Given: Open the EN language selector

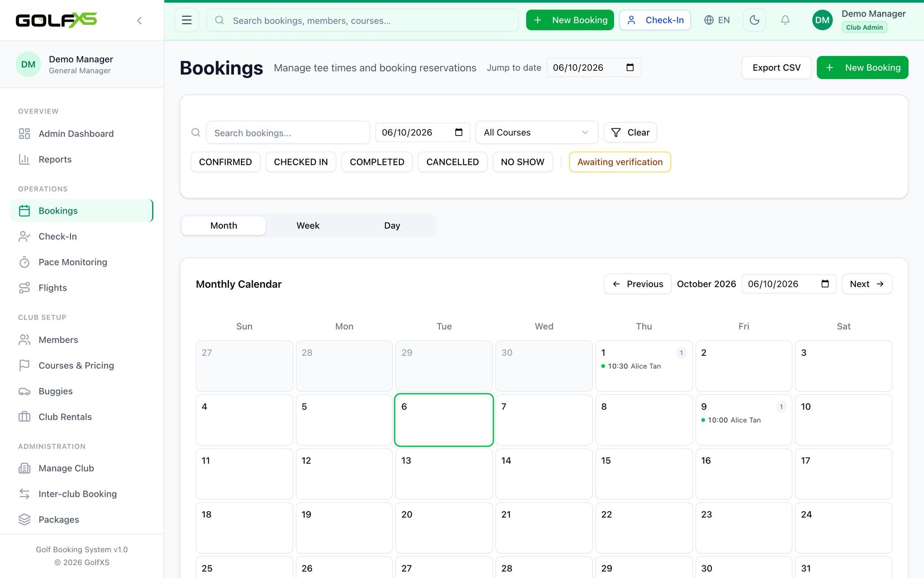Looking at the screenshot, I should (717, 20).
